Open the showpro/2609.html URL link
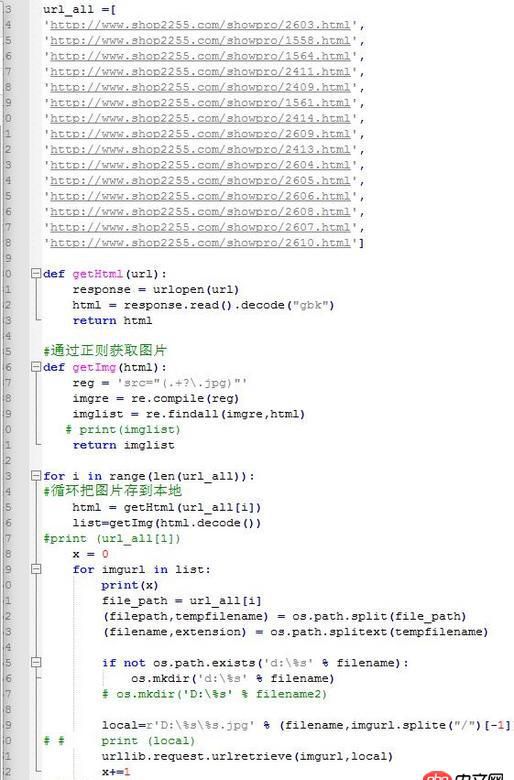 pyautogui.click(x=200, y=134)
